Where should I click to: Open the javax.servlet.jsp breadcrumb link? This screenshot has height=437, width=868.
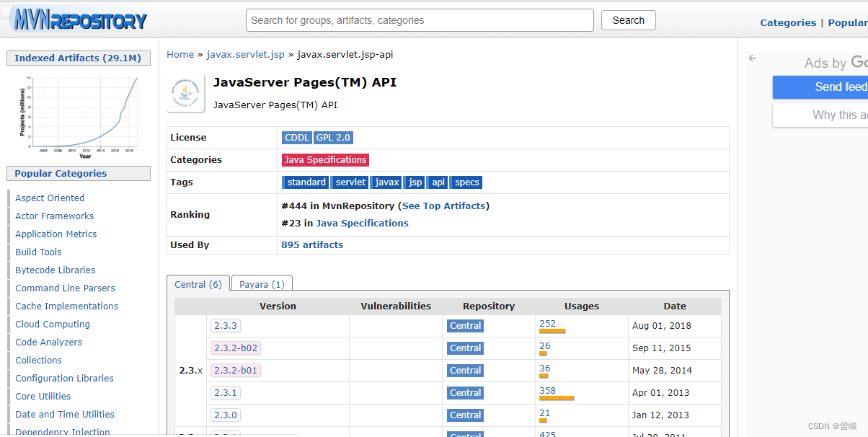coord(245,54)
